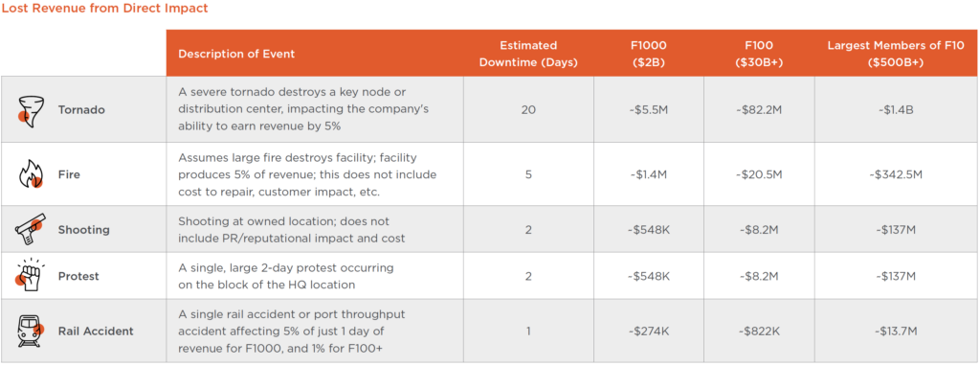The height and width of the screenshot is (366, 980).
Task: Click the Fire flame icon
Action: [x=30, y=174]
